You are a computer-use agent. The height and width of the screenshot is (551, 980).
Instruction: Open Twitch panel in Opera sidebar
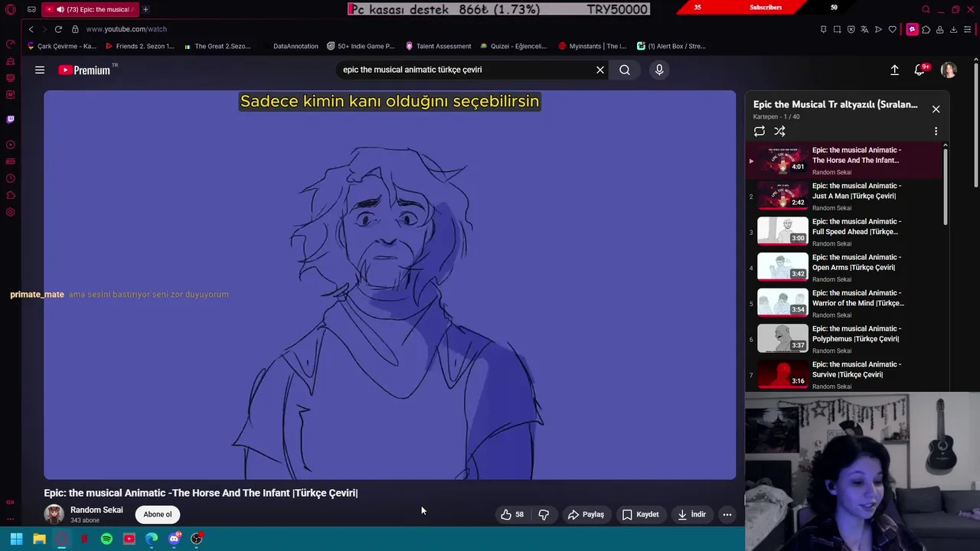(11, 119)
